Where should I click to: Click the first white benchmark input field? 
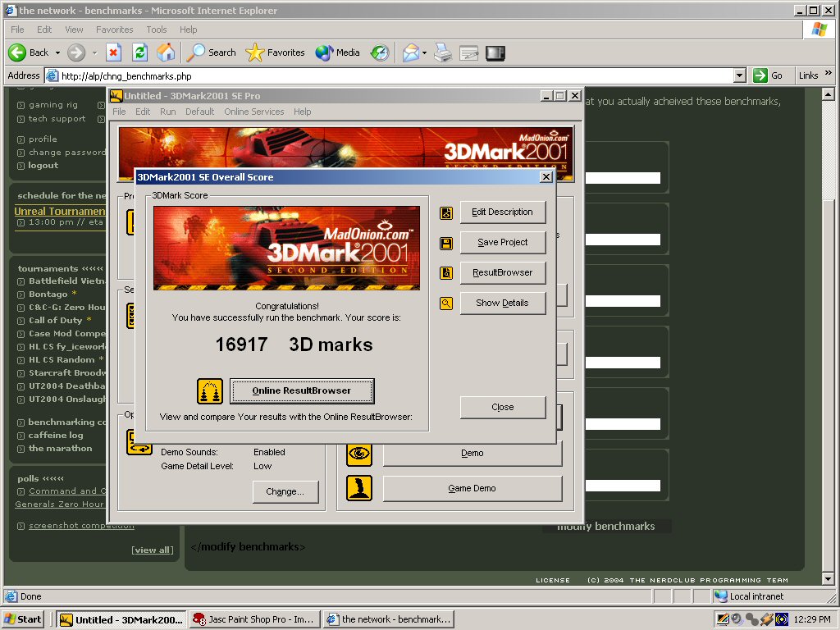[623, 178]
